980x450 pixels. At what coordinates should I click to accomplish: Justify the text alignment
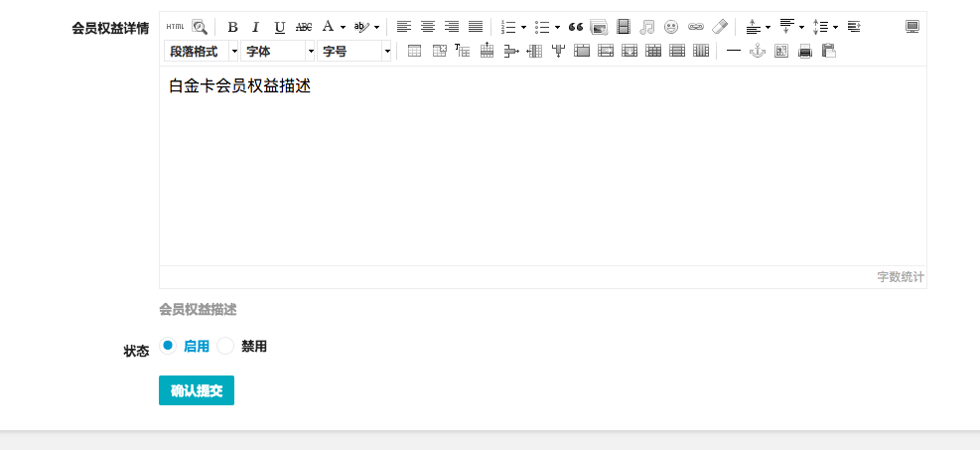tap(476, 27)
